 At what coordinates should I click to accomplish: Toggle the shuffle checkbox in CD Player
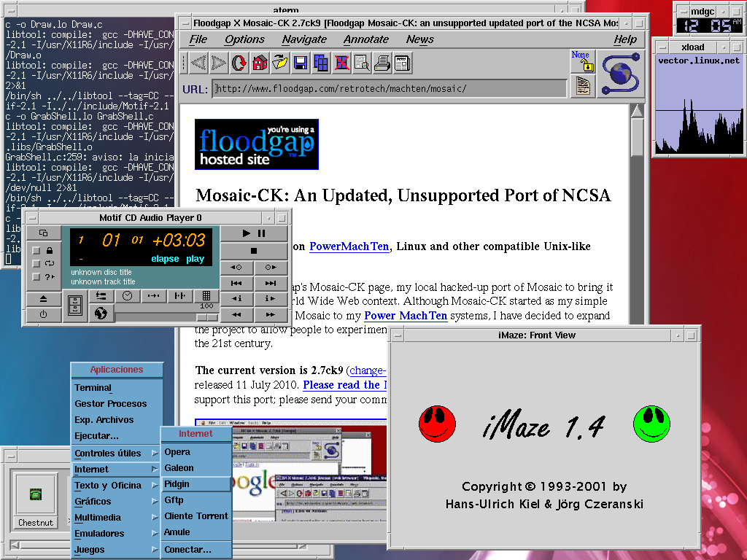pos(36,276)
